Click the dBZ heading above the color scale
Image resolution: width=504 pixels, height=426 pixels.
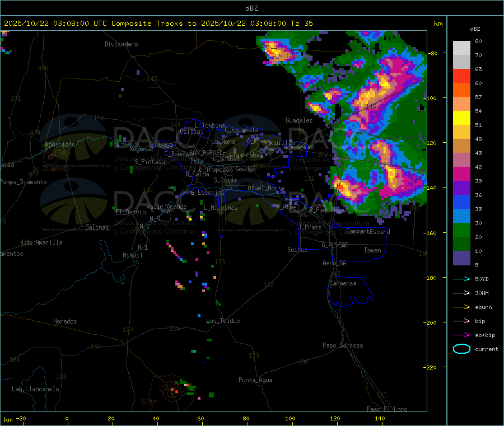475,29
